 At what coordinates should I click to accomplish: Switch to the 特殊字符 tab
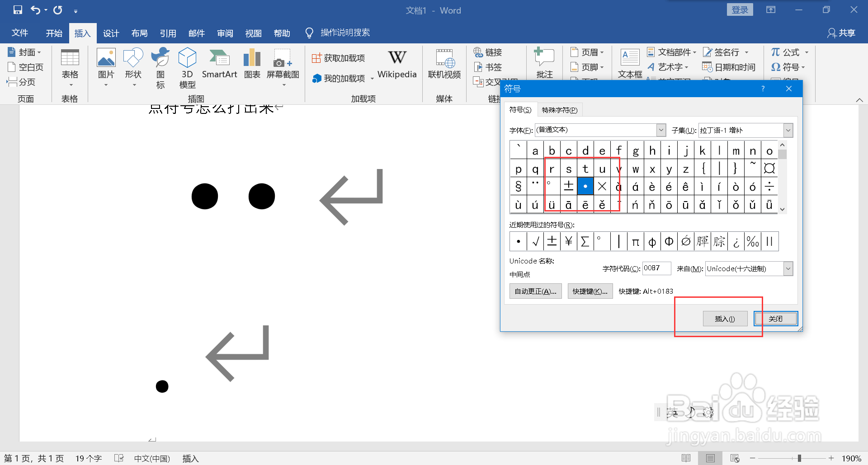pos(560,109)
